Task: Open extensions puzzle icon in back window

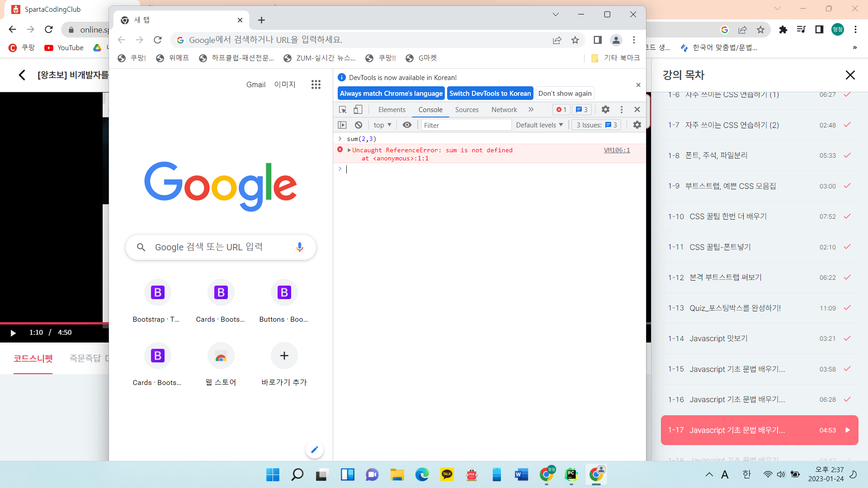Action: click(x=783, y=29)
